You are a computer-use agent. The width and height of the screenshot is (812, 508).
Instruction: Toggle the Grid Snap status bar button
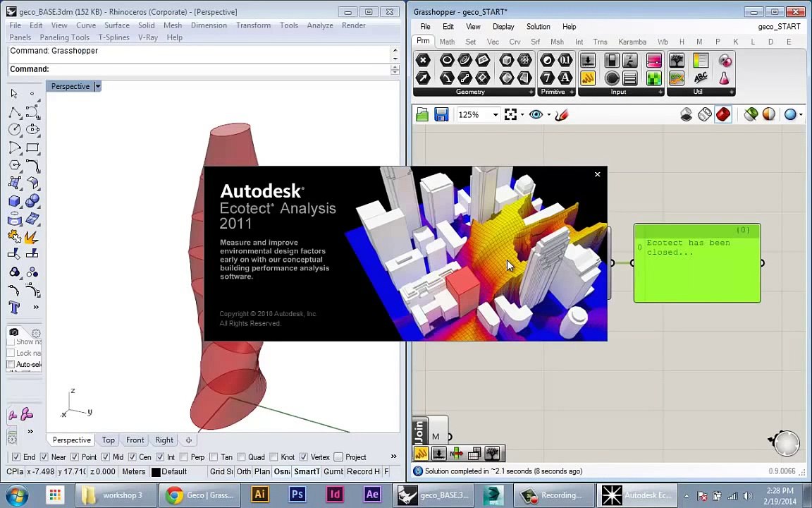pyautogui.click(x=221, y=471)
